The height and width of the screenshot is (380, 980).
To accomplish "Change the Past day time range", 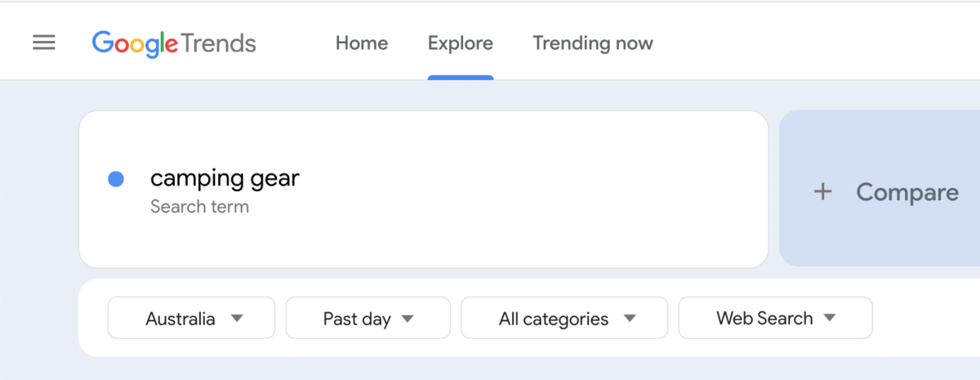I will 367,318.
